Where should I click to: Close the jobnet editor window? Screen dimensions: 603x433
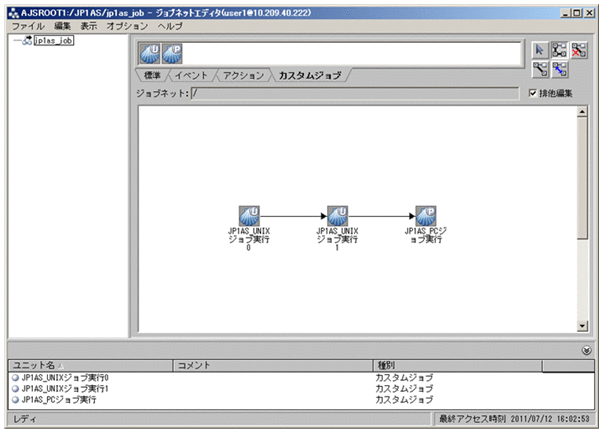coord(590,13)
